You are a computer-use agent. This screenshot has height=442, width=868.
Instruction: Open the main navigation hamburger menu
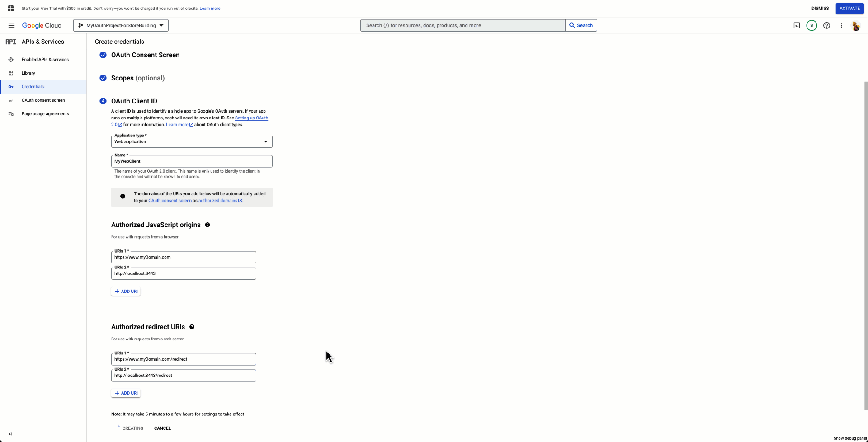11,26
